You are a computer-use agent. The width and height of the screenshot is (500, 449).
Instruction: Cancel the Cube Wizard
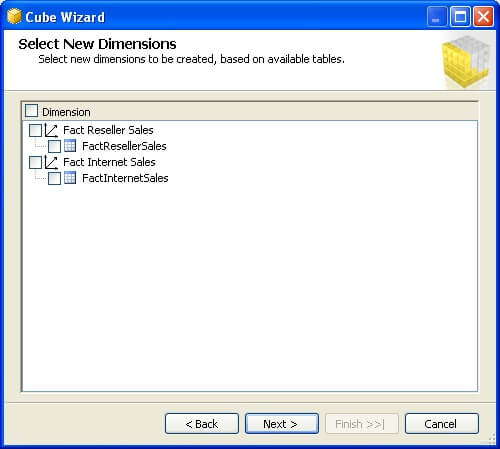pyautogui.click(x=442, y=424)
